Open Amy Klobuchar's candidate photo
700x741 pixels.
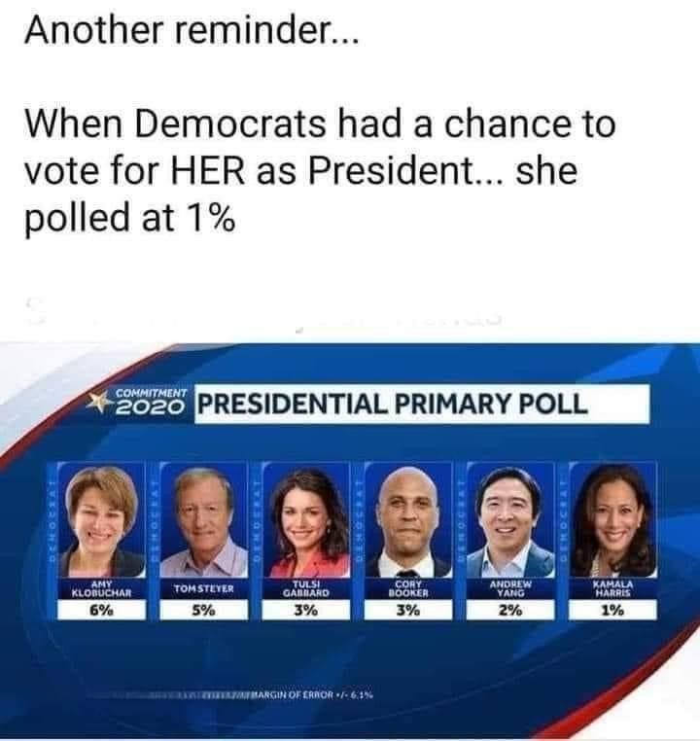point(100,517)
